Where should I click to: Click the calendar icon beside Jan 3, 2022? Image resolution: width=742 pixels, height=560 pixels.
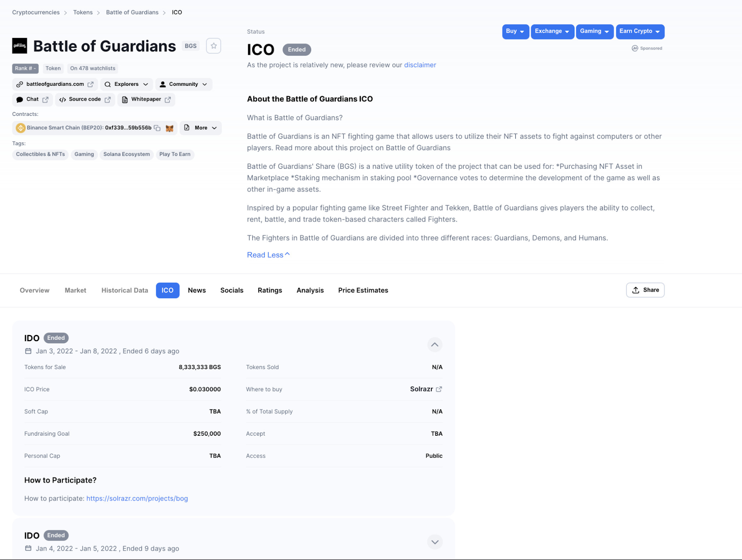(x=28, y=351)
